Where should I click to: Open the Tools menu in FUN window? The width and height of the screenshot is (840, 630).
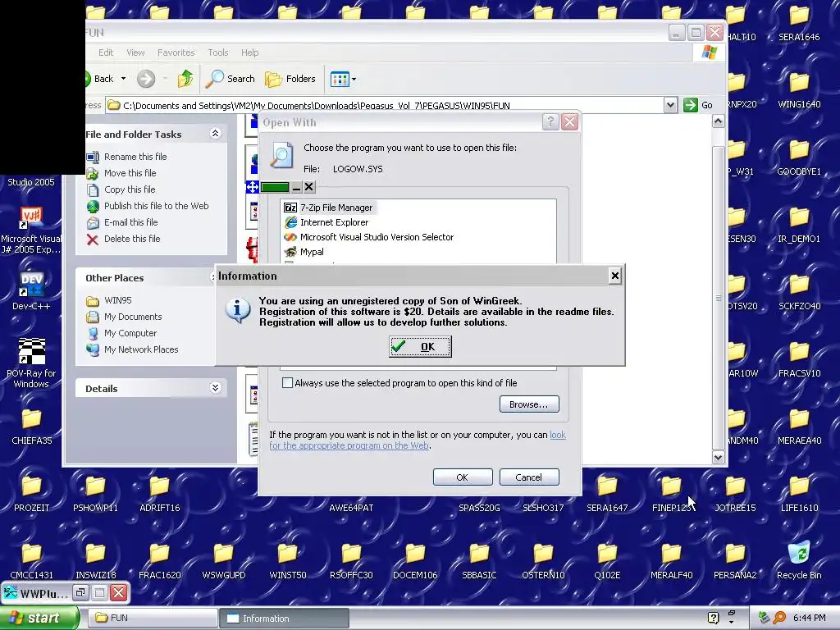[x=218, y=52]
